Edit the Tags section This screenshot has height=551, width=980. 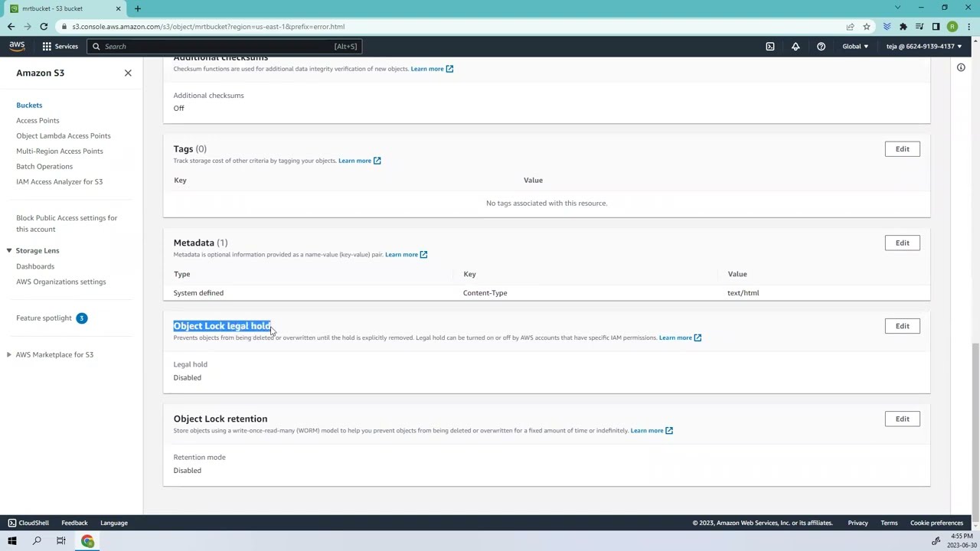point(903,149)
